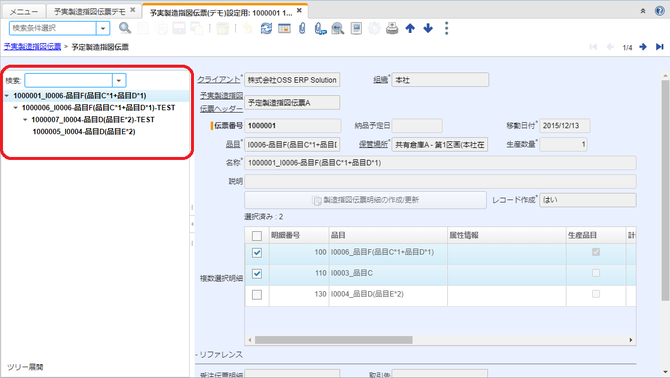This screenshot has height=378, width=670.
Task: Click the ツリー展開 label below the tree
Action: point(25,367)
